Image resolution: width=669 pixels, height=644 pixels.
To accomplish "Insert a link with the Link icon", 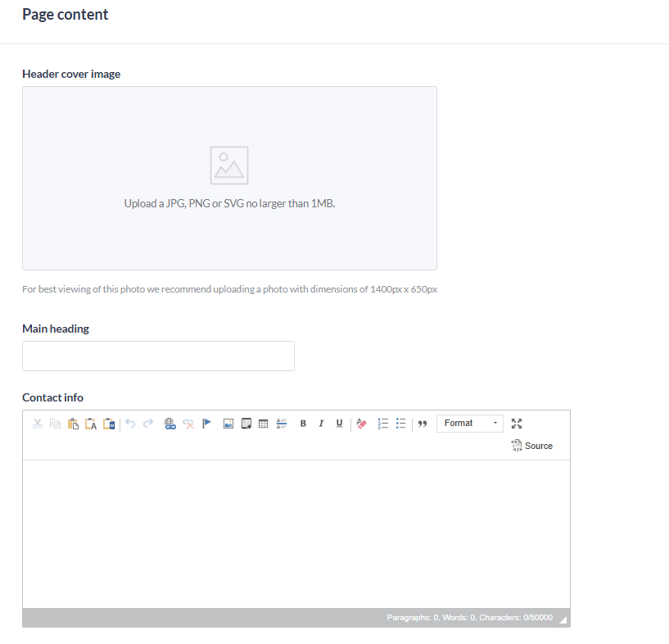I will pyautogui.click(x=170, y=424).
